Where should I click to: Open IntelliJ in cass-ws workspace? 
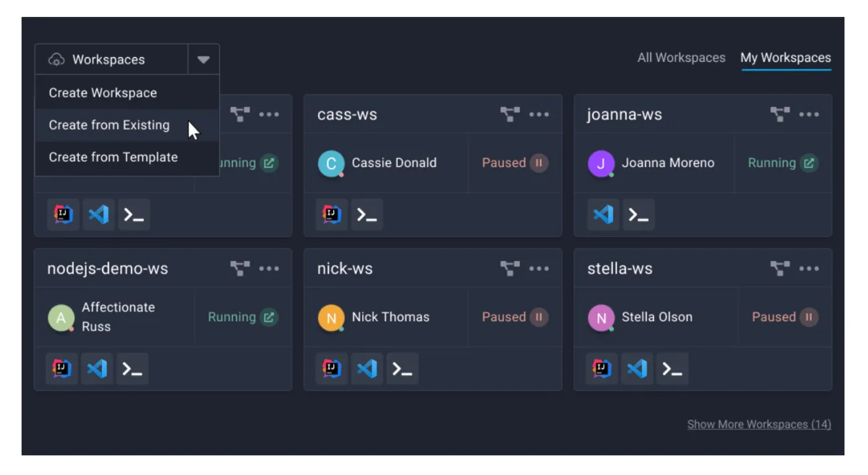coord(331,214)
